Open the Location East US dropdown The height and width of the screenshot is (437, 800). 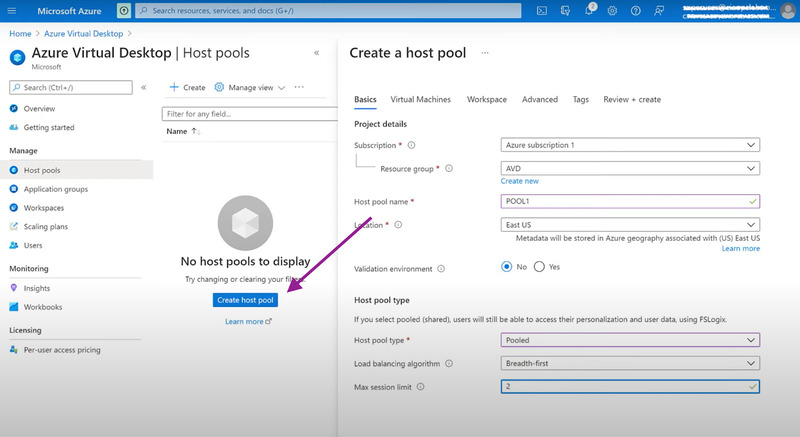point(630,225)
